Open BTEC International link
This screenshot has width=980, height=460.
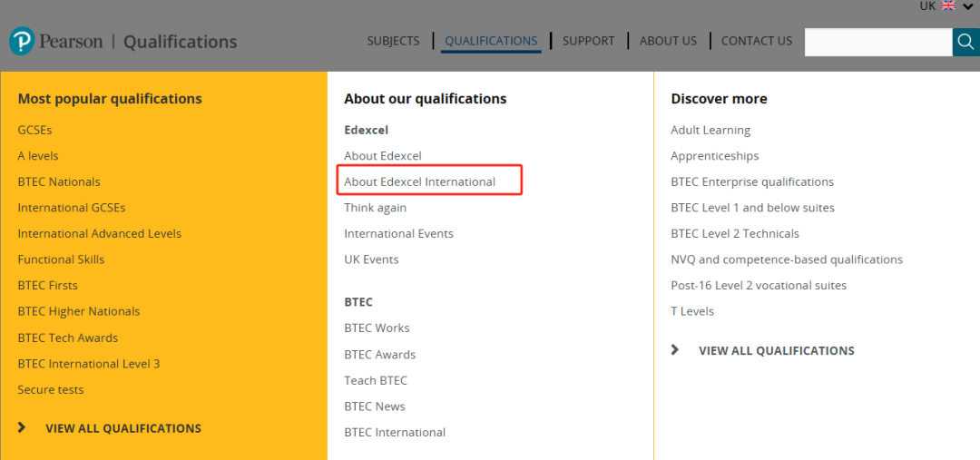(395, 433)
